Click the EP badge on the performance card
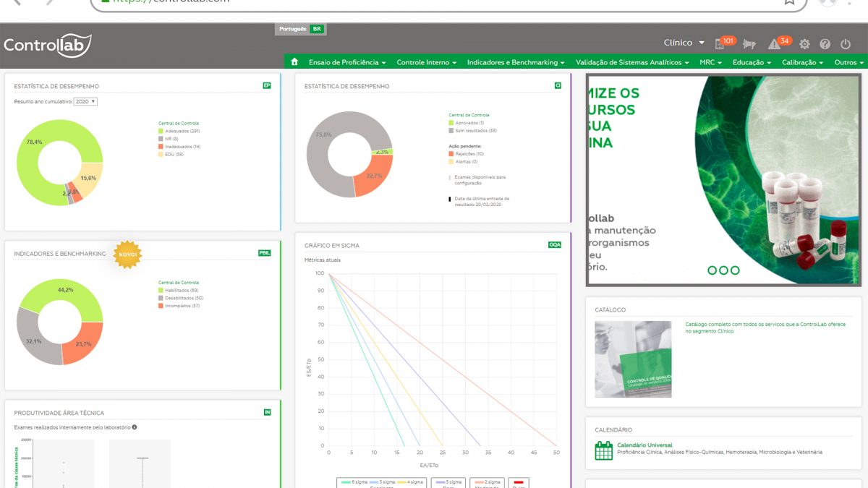This screenshot has height=488, width=868. click(x=267, y=86)
